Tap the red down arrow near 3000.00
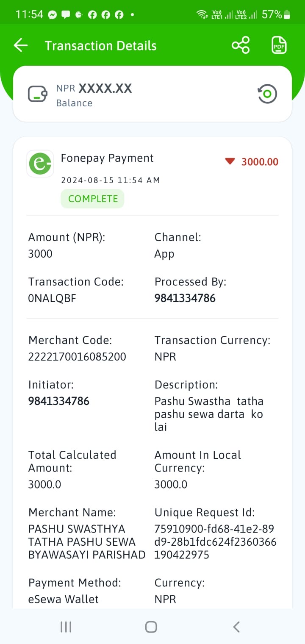The image size is (305, 644). click(x=230, y=161)
